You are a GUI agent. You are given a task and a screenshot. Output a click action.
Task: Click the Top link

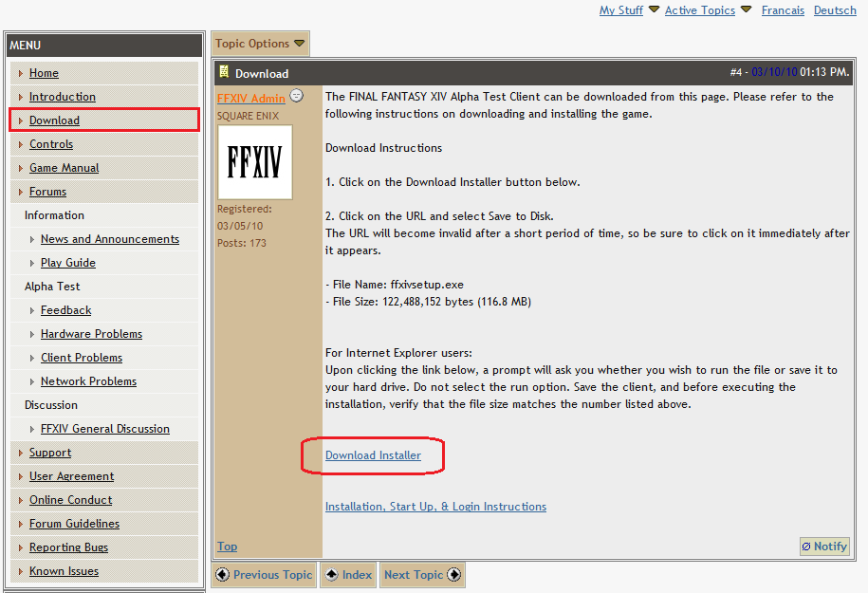[227, 547]
